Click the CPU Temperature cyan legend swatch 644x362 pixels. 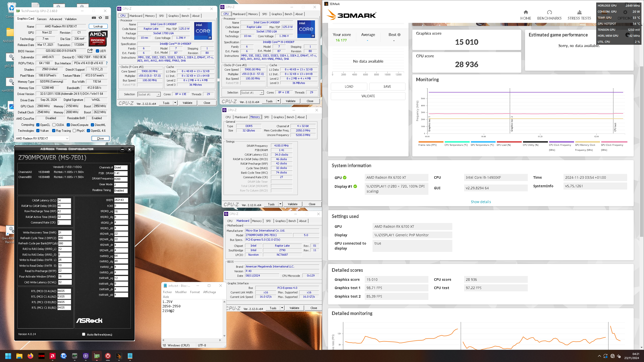[457, 142]
